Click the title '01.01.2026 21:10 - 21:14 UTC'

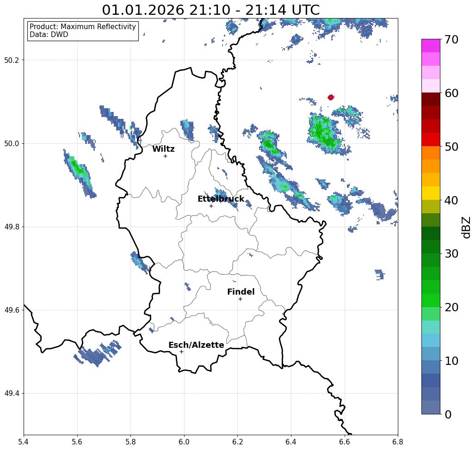pyautogui.click(x=210, y=10)
